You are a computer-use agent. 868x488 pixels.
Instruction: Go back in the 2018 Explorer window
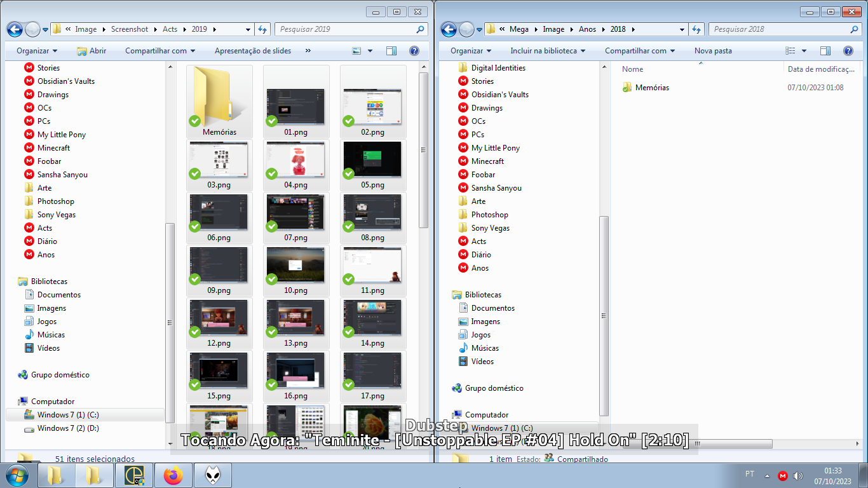pyautogui.click(x=449, y=29)
